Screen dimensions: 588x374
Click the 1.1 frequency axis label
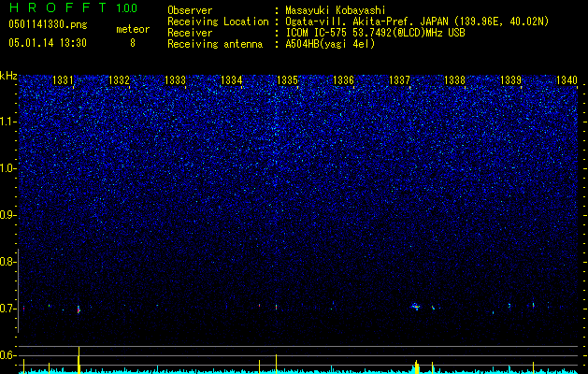[7, 122]
